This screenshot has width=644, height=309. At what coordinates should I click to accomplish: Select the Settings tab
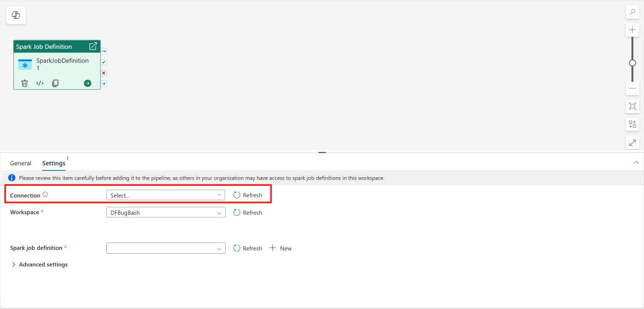click(x=53, y=163)
